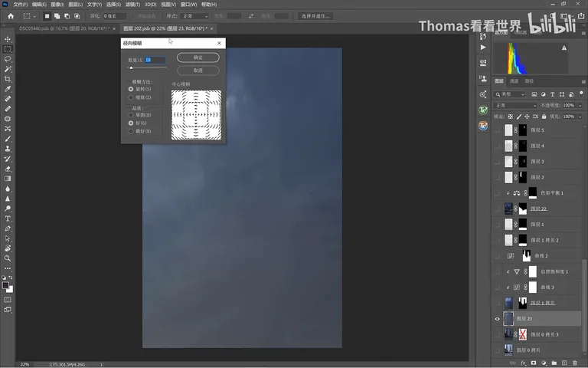Click the 选择并遮住... button

[315, 16]
